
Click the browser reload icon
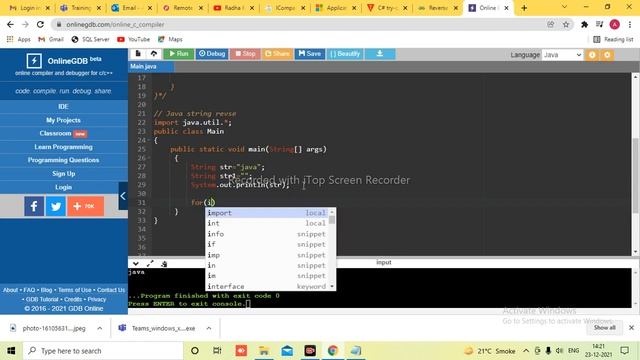coord(40,24)
